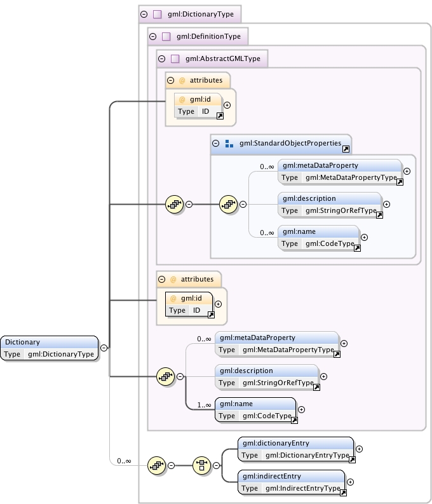Follow the reference arrow on gml:id under gml:AbstractGMLType

coord(220,116)
